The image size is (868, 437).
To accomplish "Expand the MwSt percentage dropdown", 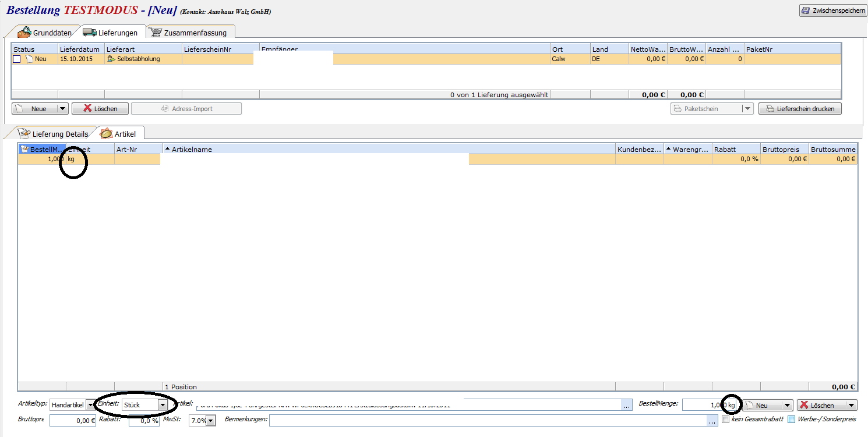I will click(210, 421).
